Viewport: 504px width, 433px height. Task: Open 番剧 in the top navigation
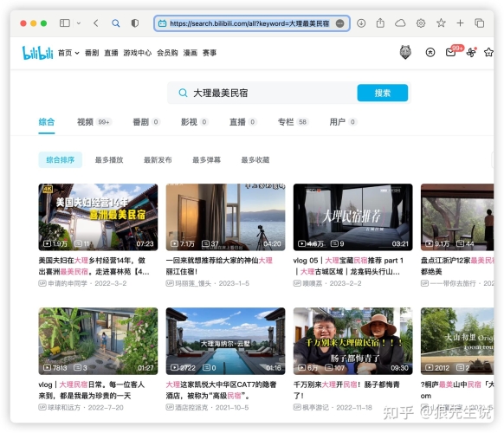click(92, 53)
